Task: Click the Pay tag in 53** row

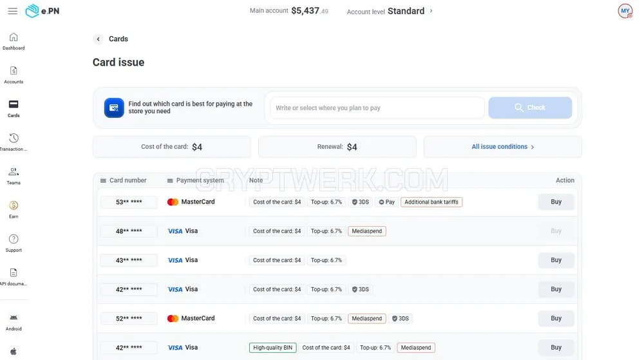Action: [x=386, y=202]
